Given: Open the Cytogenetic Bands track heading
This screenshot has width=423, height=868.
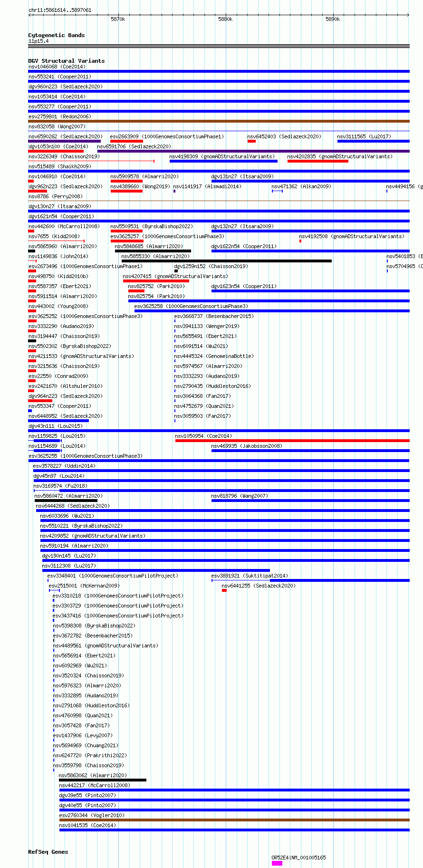Looking at the screenshot, I should click(x=57, y=35).
